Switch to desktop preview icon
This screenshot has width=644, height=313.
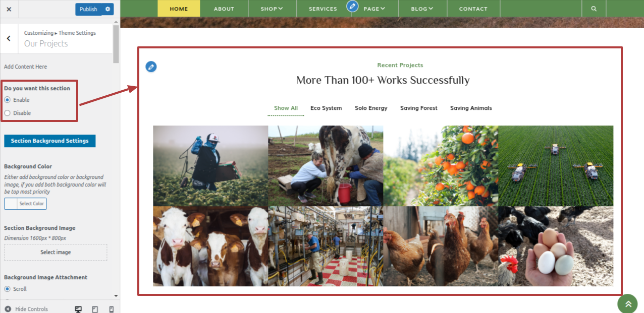pos(78,309)
